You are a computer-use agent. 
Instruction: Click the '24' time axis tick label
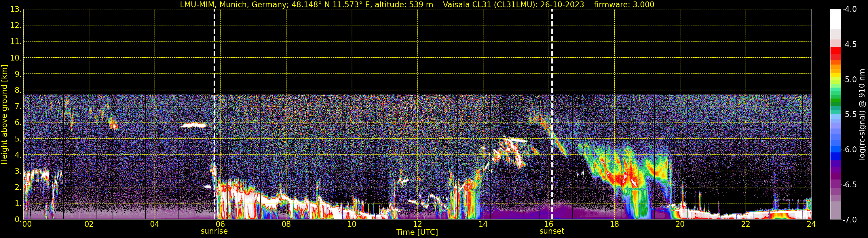point(811,224)
